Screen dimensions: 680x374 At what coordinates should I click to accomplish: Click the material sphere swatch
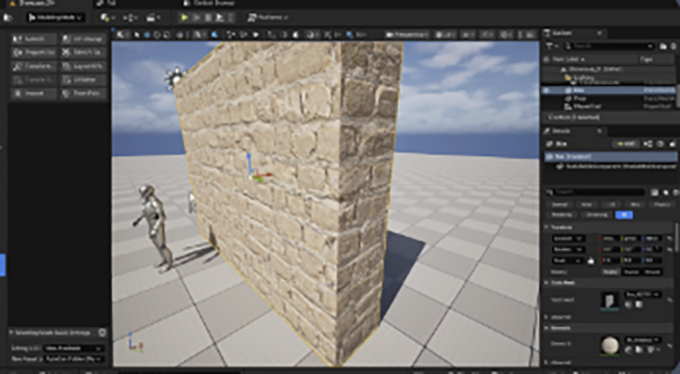click(x=610, y=345)
